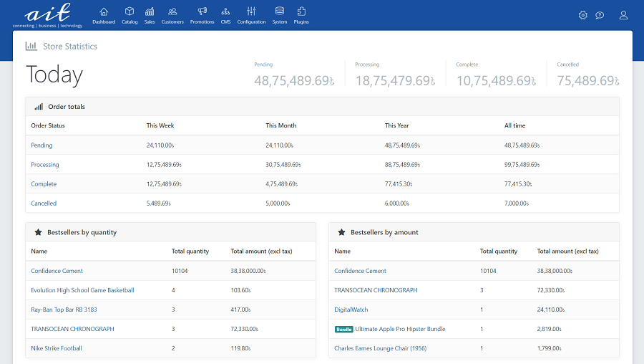The height and width of the screenshot is (364, 644).
Task: Open Confidence Cement in Bestsellers by quantity
Action: [57, 271]
